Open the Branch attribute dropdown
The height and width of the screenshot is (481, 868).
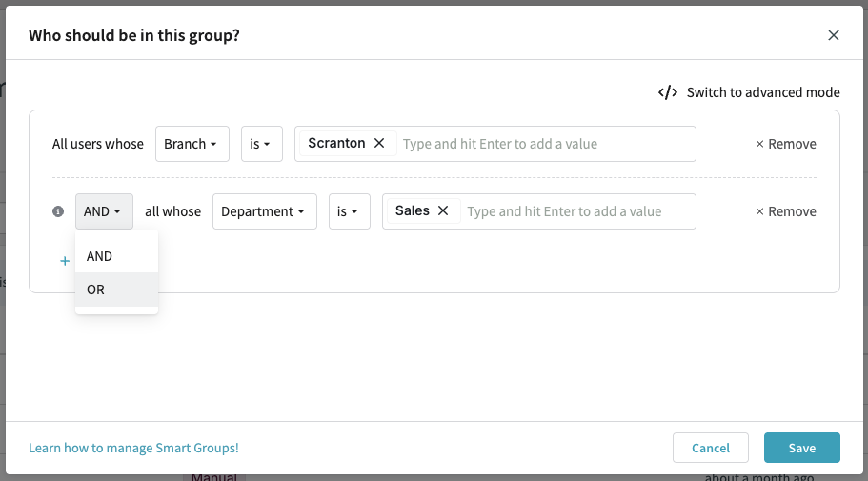pyautogui.click(x=192, y=144)
